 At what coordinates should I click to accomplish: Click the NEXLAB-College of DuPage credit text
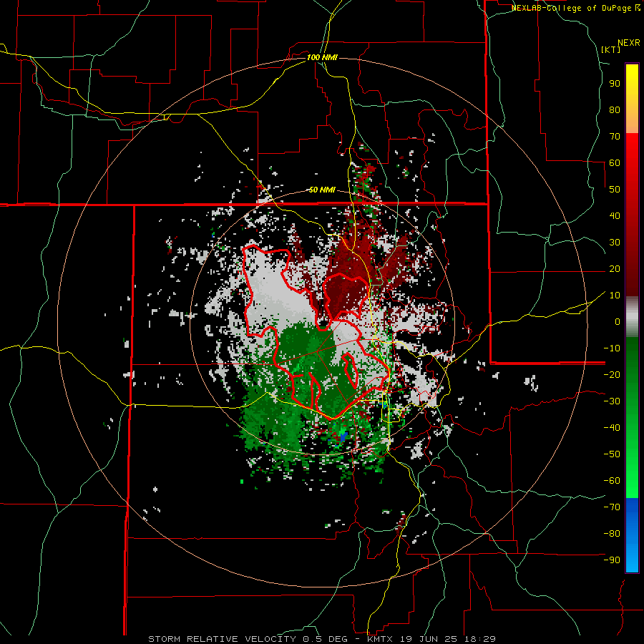click(x=576, y=8)
